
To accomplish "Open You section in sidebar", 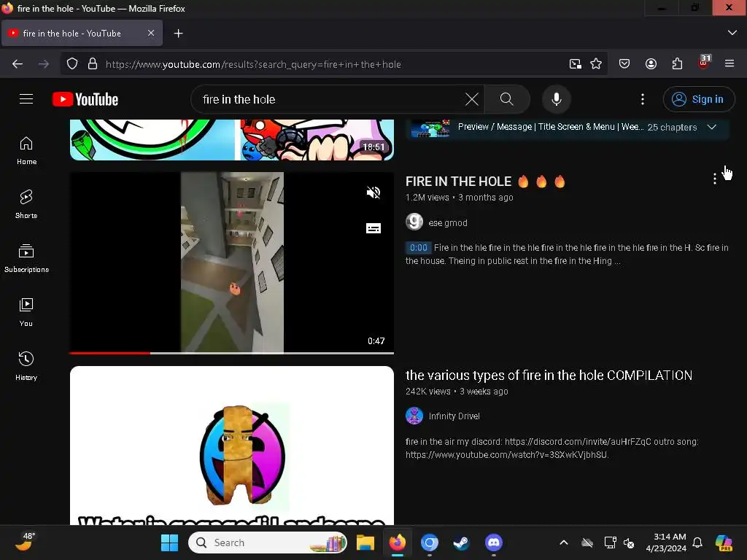I will point(26,312).
